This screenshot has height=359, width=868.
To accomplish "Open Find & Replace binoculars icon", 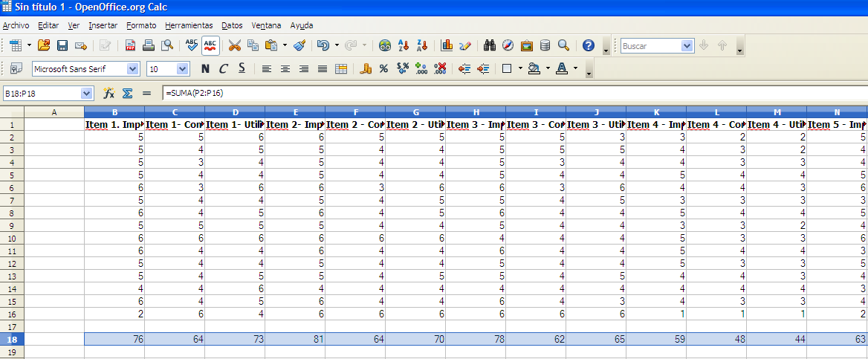I will click(490, 45).
